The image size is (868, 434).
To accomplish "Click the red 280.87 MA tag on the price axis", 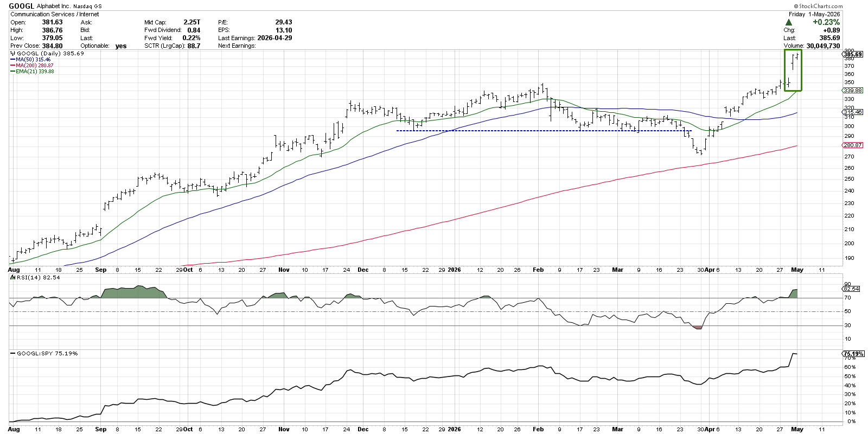I will click(852, 145).
